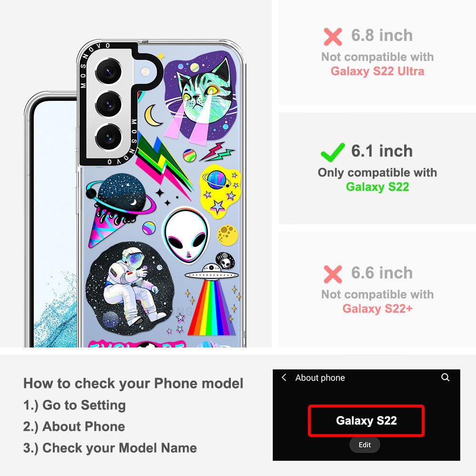The height and width of the screenshot is (476, 476).
Task: Click the astronaut sticker on the case
Action: [x=130, y=289]
